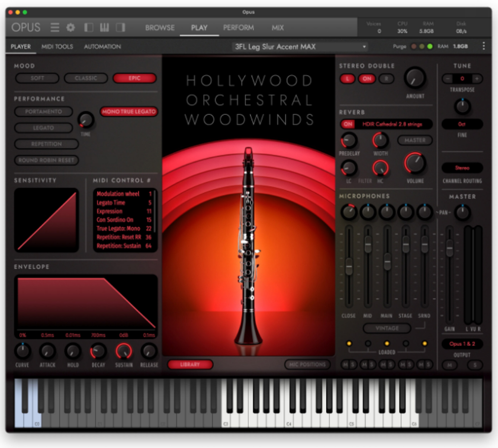498x448 pixels.
Task: Open settings via the gear icon
Action: pos(71,27)
